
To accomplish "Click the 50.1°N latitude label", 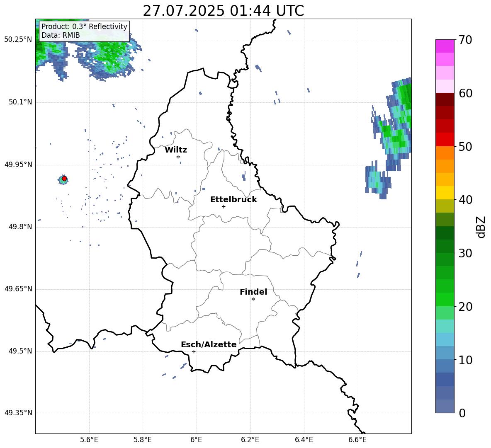I will click(x=20, y=102).
